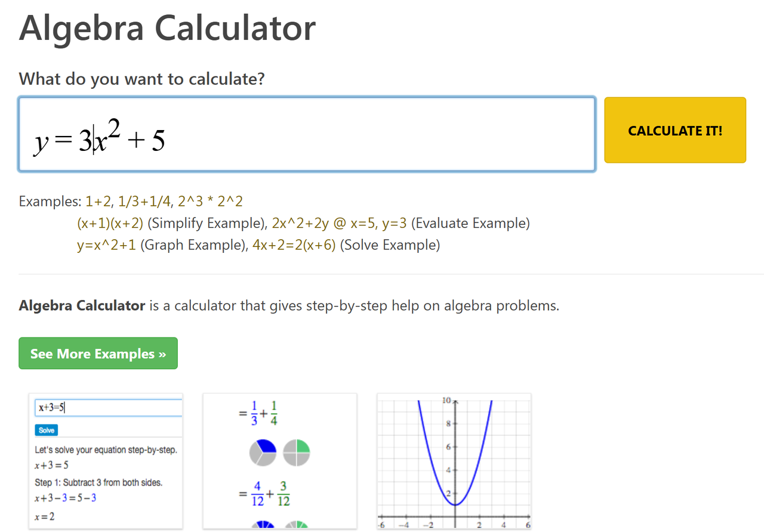Image resolution: width=764 pixels, height=532 pixels.
Task: Select the 1+2 example link
Action: [97, 201]
